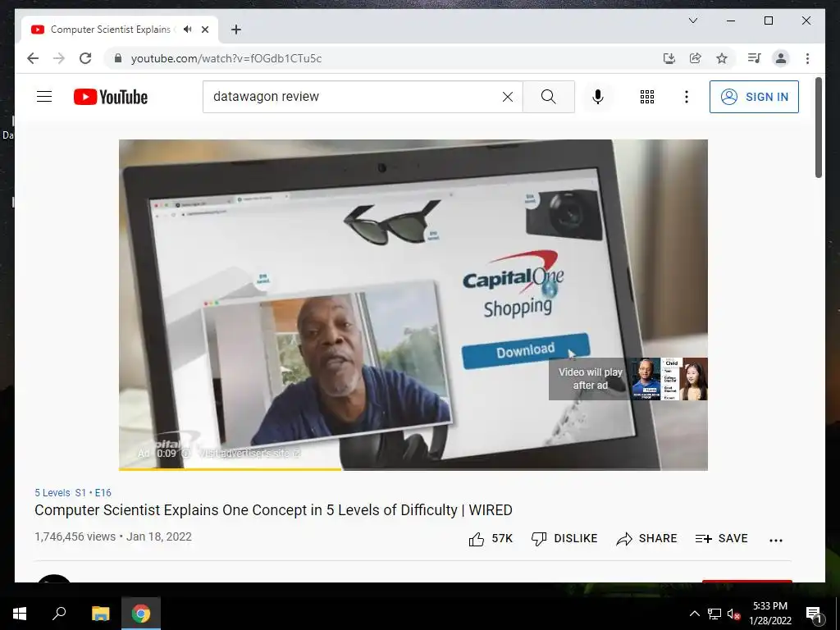Open the S1 • E16 episode link
Image resolution: width=840 pixels, height=630 pixels.
tap(94, 493)
